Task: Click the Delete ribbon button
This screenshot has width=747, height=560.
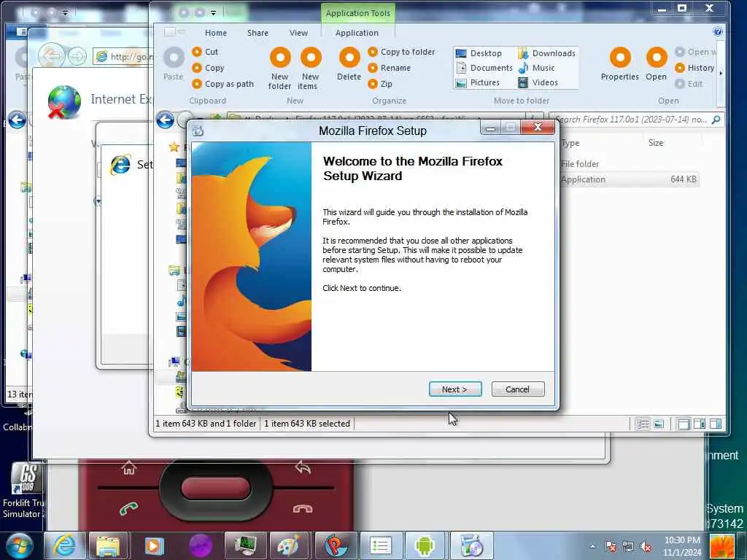Action: point(349,63)
